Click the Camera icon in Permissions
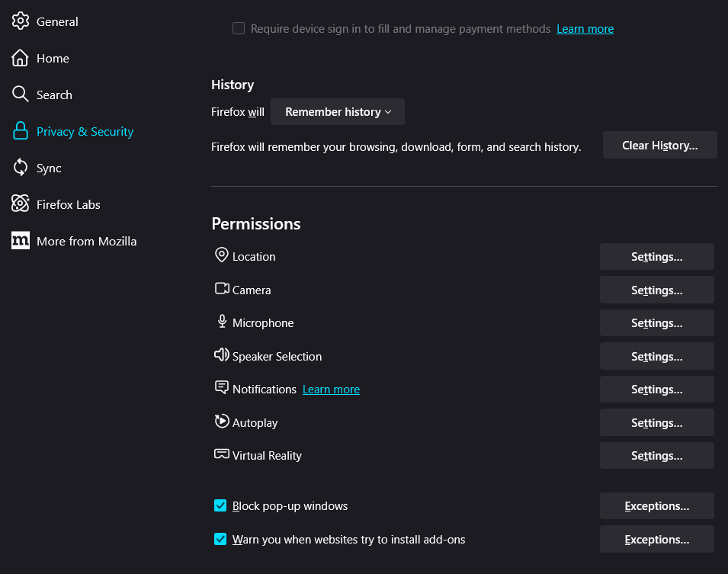Viewport: 728px width, 574px height. (222, 290)
